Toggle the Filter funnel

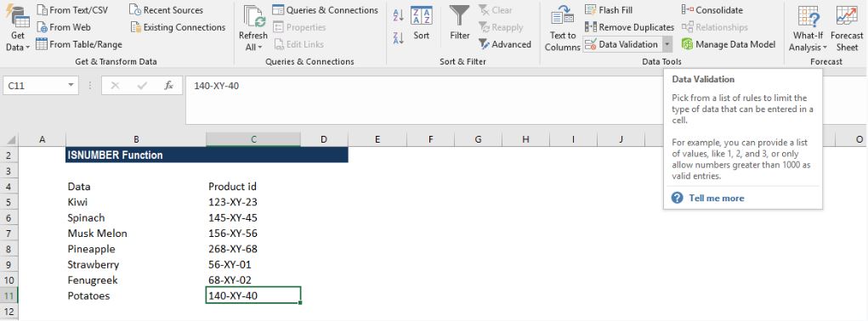tap(459, 23)
